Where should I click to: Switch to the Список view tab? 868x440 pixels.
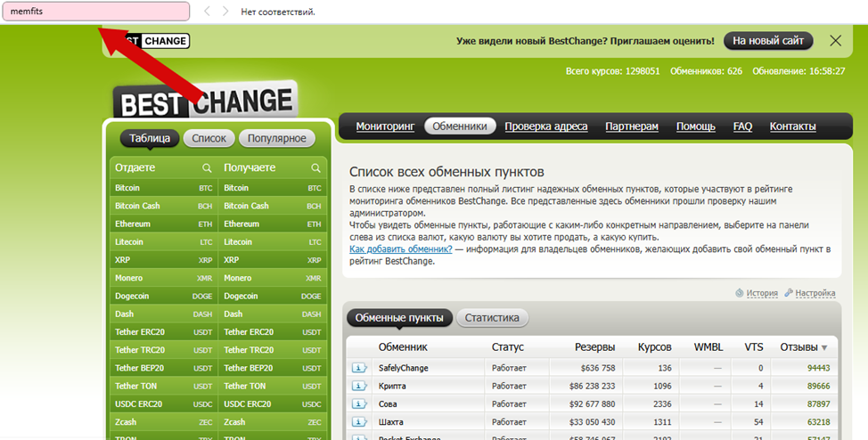pos(209,138)
